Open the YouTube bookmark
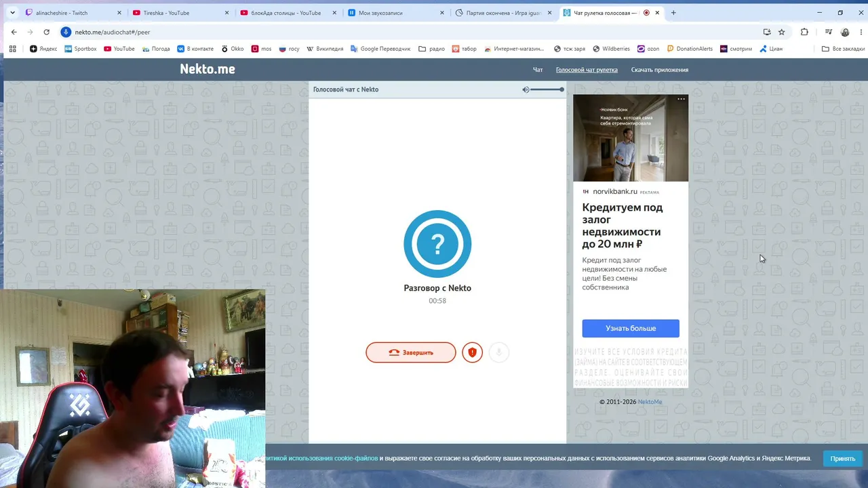The image size is (868, 488). (119, 49)
